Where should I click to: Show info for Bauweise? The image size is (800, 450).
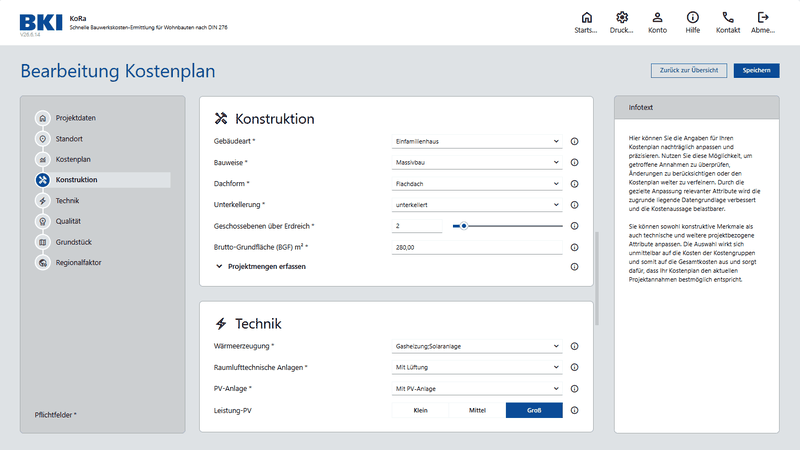(574, 162)
